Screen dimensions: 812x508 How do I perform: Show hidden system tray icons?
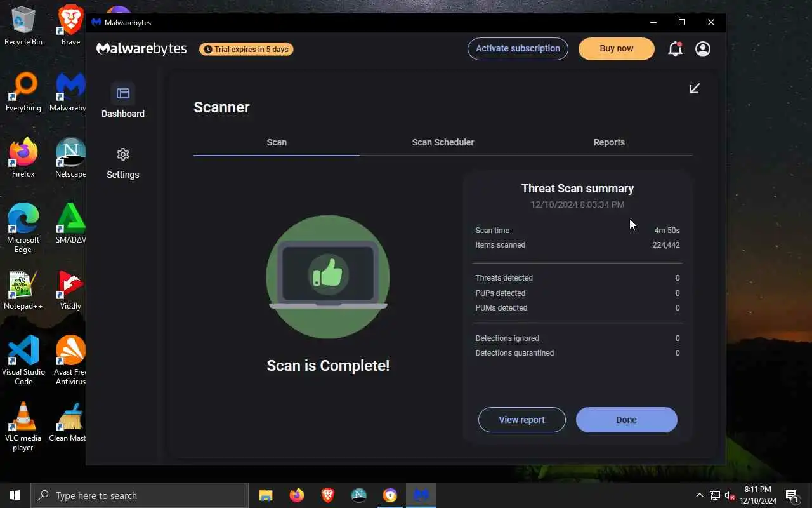pos(700,495)
